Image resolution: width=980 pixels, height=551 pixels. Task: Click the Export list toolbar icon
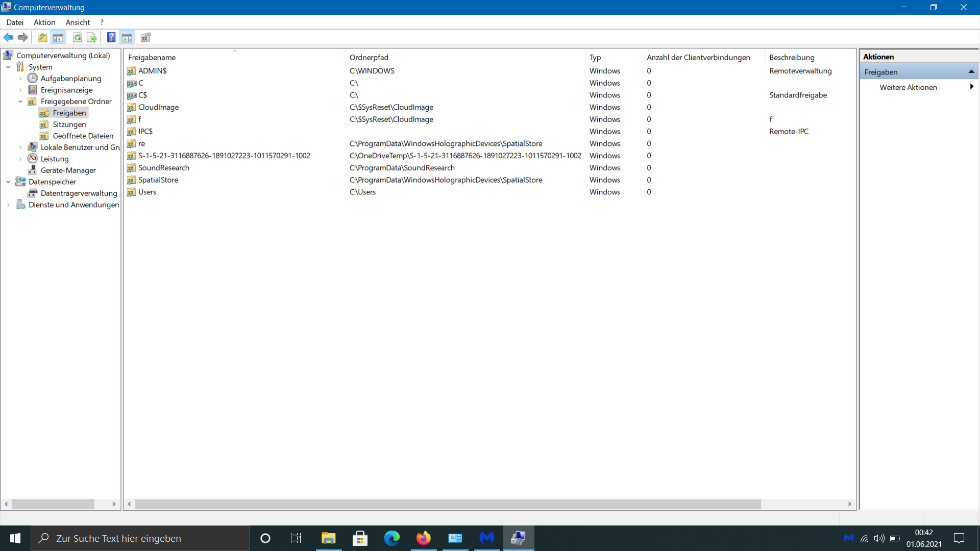(x=92, y=37)
